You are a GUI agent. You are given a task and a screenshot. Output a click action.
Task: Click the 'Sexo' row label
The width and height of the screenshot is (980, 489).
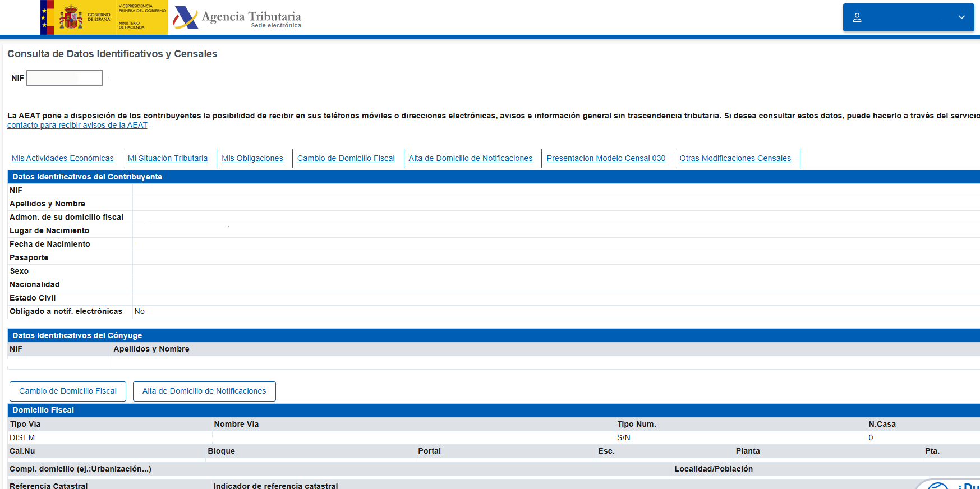coord(19,271)
